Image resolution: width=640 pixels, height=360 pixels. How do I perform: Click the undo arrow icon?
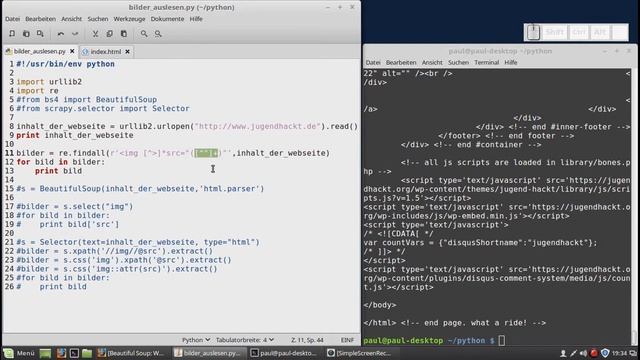pyautogui.click(x=61, y=34)
